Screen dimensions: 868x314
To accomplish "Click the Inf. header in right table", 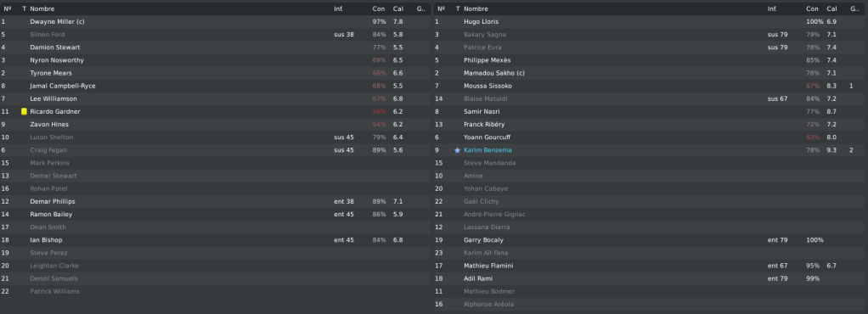I will point(772,8).
